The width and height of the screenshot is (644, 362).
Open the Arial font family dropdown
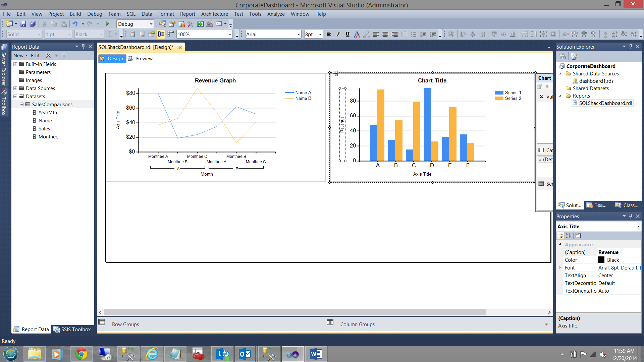point(298,34)
